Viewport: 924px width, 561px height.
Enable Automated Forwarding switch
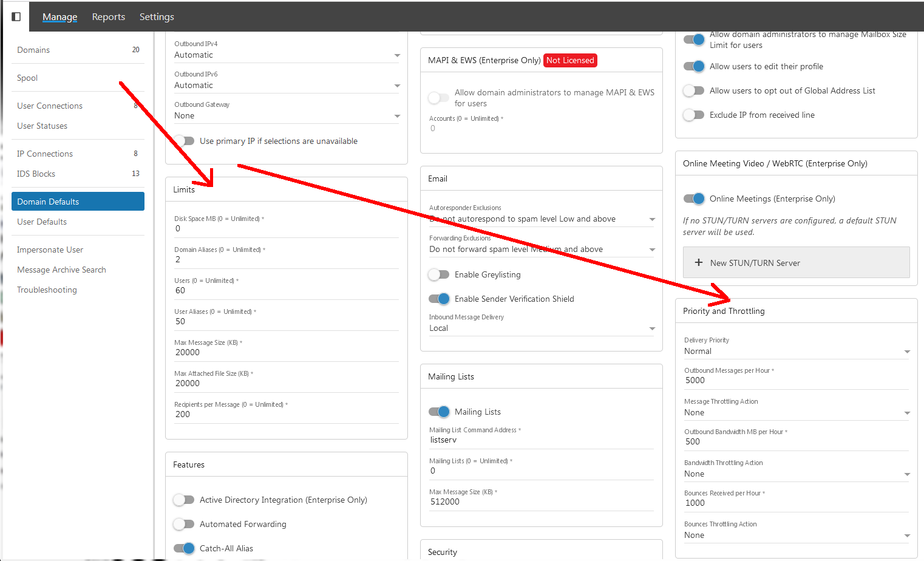pos(183,524)
